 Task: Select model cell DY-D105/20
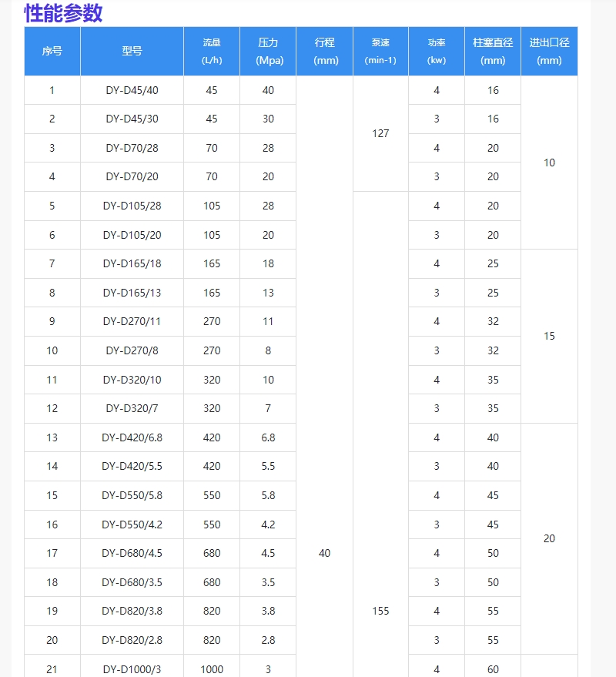coord(132,235)
